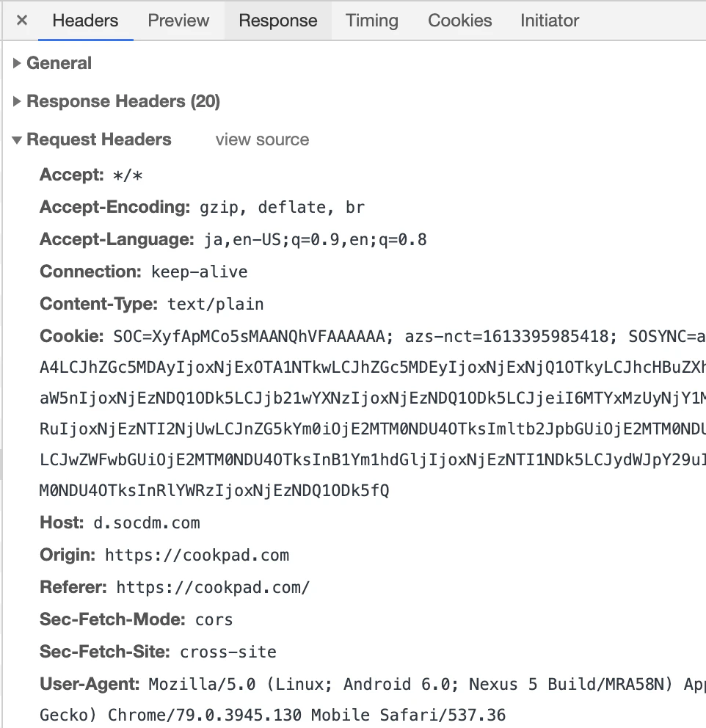Click the Cookie header name

click(x=71, y=336)
